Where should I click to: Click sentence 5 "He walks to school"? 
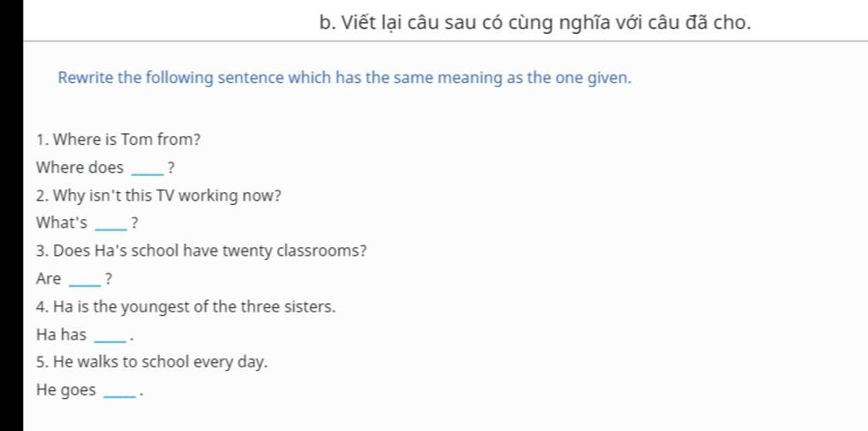[x=153, y=362]
